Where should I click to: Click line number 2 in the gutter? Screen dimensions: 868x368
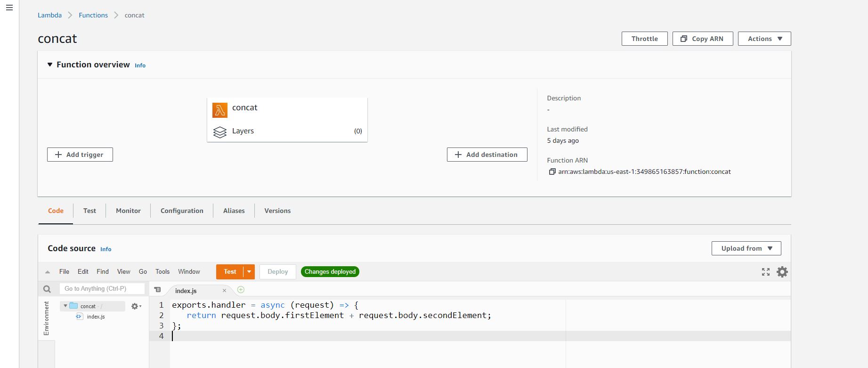click(161, 315)
